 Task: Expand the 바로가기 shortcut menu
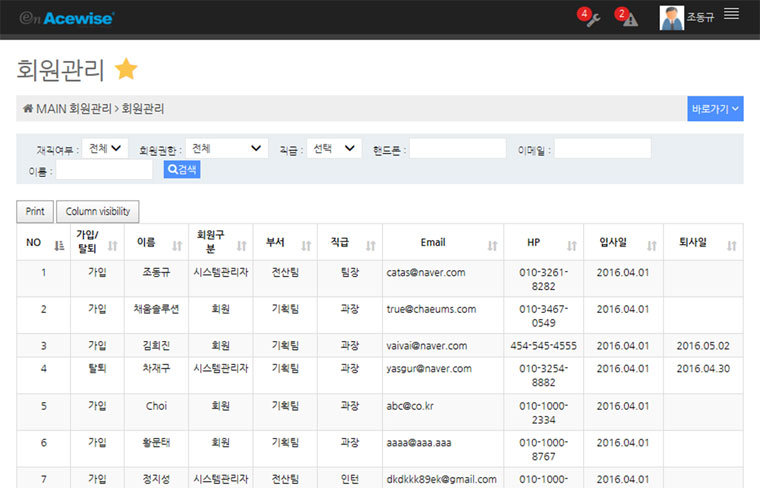point(715,108)
